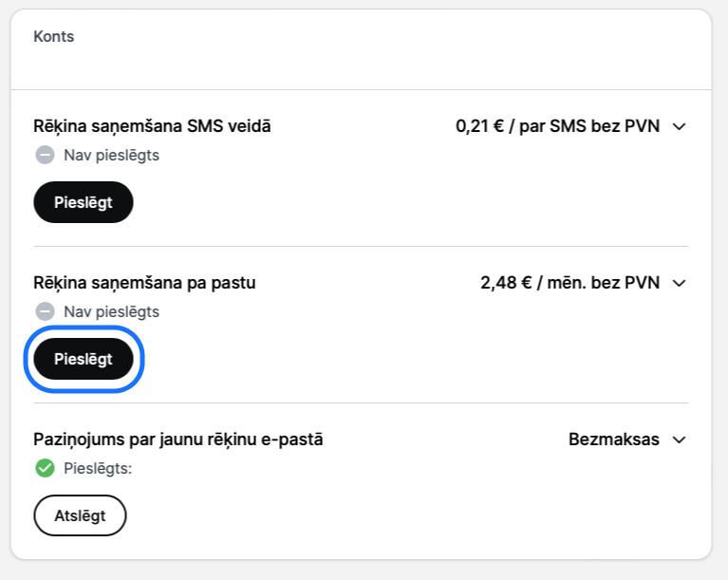Screen dimensions: 728x580
Task: Click the 0,21 € / par SMS price
Action: (557, 126)
